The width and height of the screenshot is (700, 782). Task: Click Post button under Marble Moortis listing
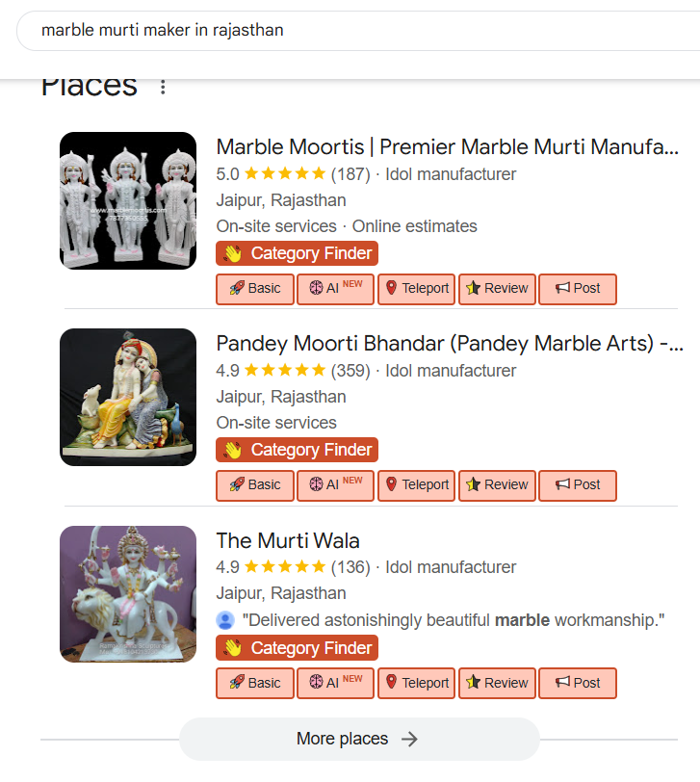coord(577,289)
